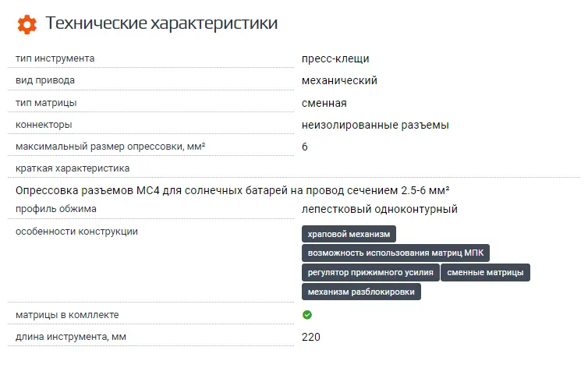Image resolution: width=588 pixels, height=368 pixels.
Task: Select the механизм разблокировки tag
Action: (x=362, y=292)
